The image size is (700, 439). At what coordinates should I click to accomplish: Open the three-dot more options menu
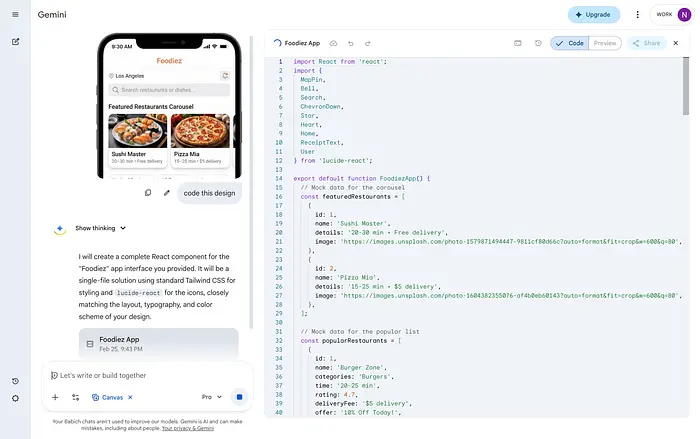tap(637, 15)
